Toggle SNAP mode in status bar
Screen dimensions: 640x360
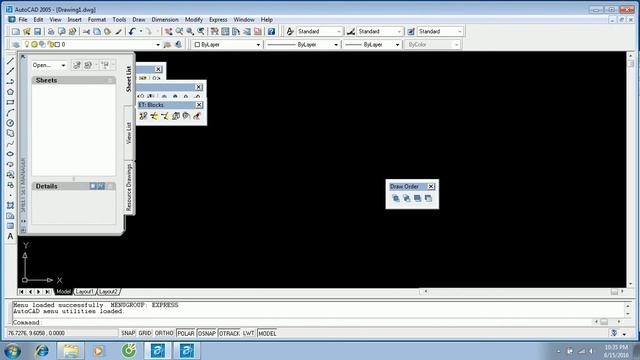[x=128, y=333]
